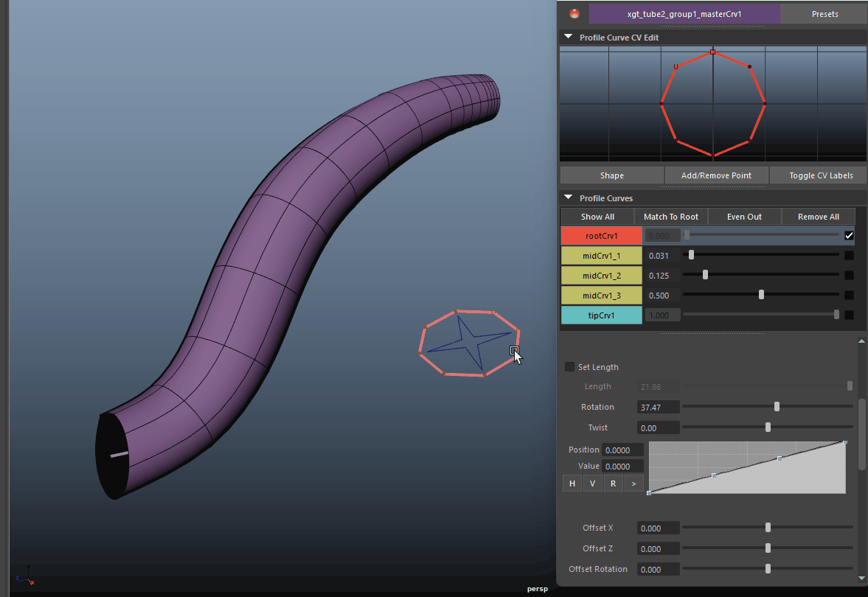Click the V button under ramp Value

[592, 483]
